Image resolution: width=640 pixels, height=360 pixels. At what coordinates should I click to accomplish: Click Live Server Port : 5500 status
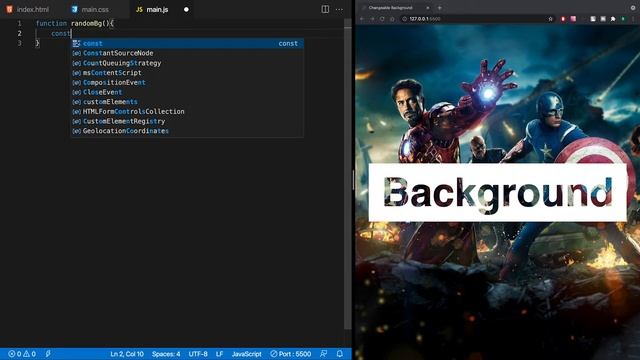point(291,354)
